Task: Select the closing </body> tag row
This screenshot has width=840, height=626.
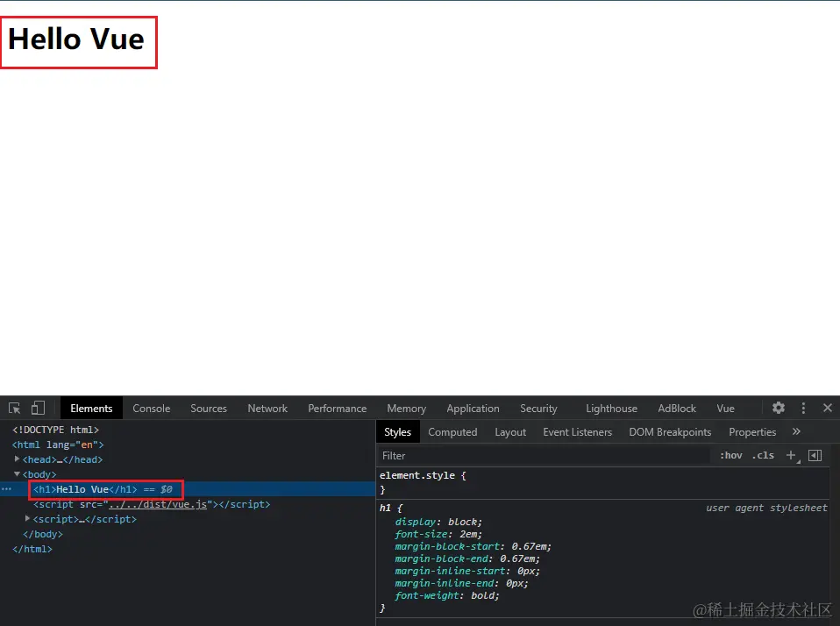Action: pos(43,534)
